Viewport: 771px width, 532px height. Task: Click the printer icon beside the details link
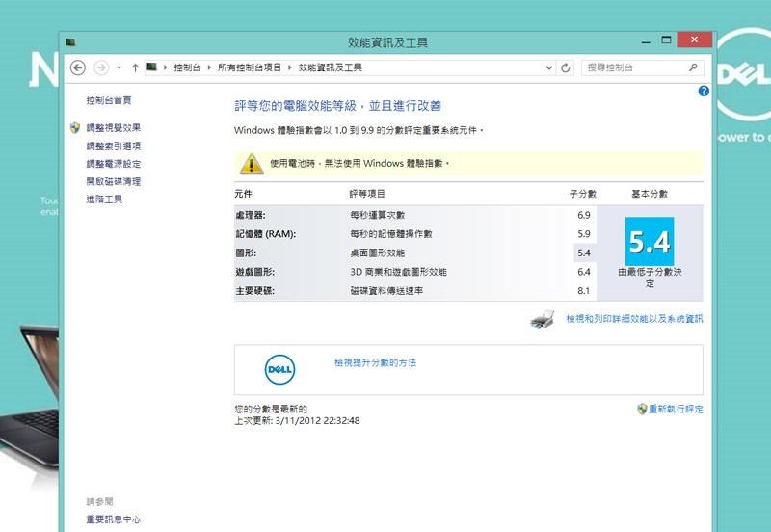click(x=543, y=318)
